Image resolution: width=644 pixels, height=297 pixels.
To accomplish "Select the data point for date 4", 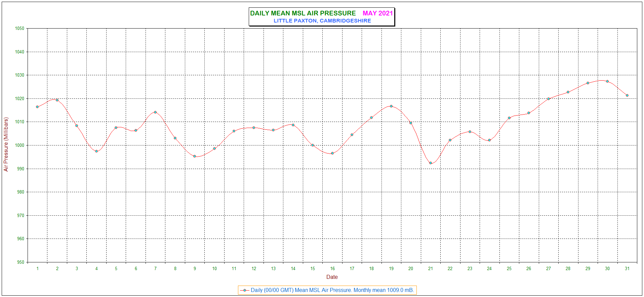I will click(x=96, y=151).
